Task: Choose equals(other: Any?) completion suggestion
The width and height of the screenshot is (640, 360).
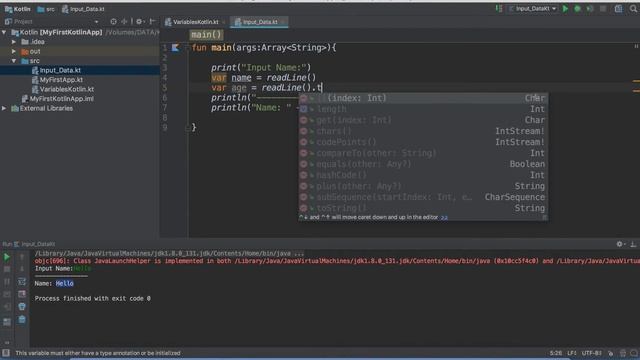Action: (x=423, y=164)
